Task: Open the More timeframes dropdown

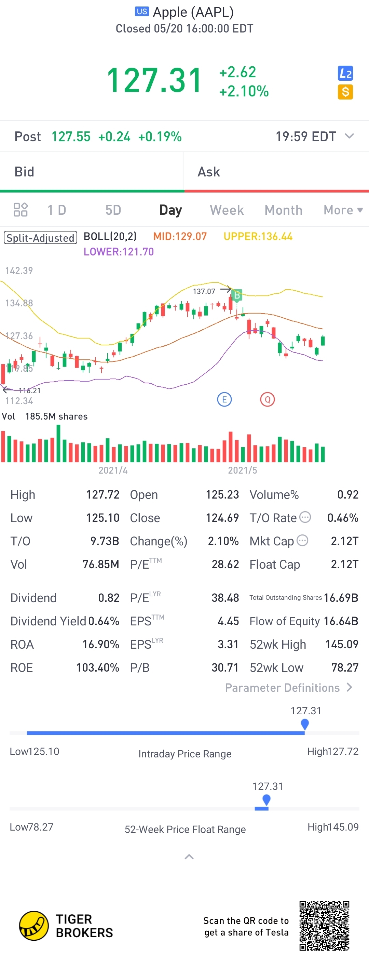Action: pos(343,210)
